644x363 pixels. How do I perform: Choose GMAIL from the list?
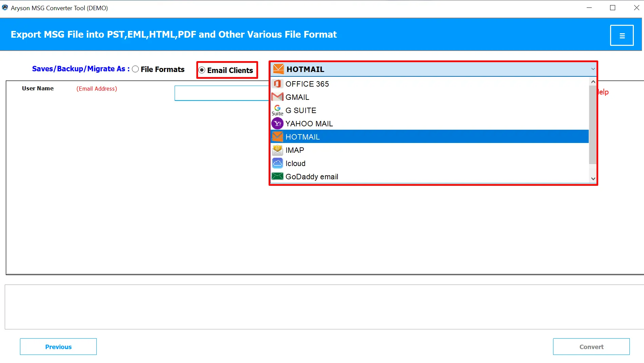pyautogui.click(x=430, y=97)
